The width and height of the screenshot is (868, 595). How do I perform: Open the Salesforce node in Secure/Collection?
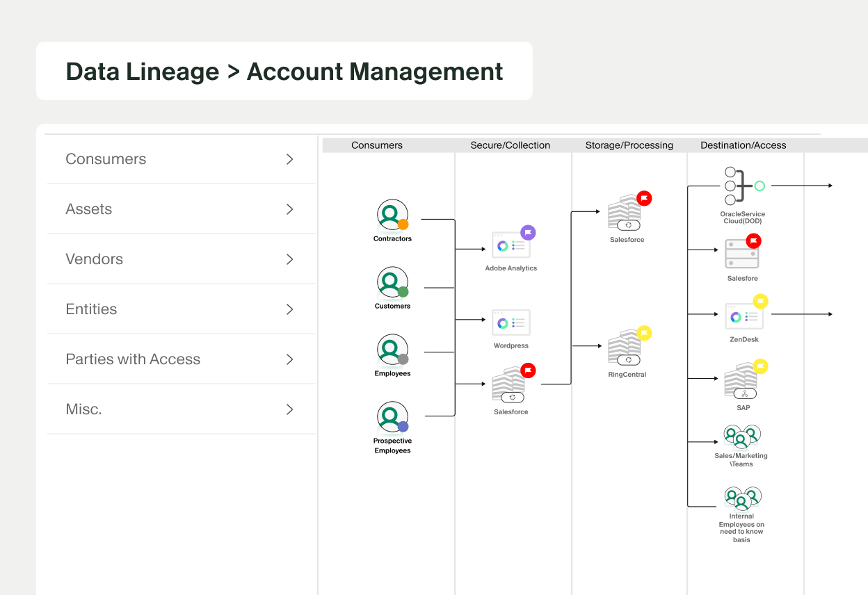509,386
